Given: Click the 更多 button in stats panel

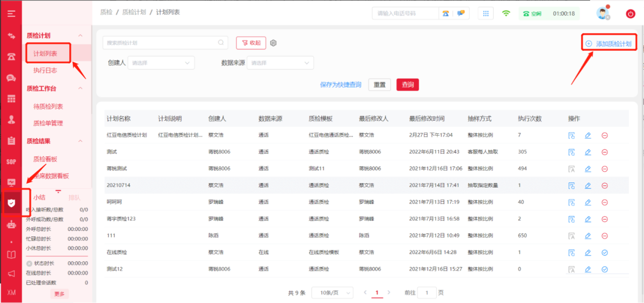Looking at the screenshot, I should pyautogui.click(x=59, y=294).
